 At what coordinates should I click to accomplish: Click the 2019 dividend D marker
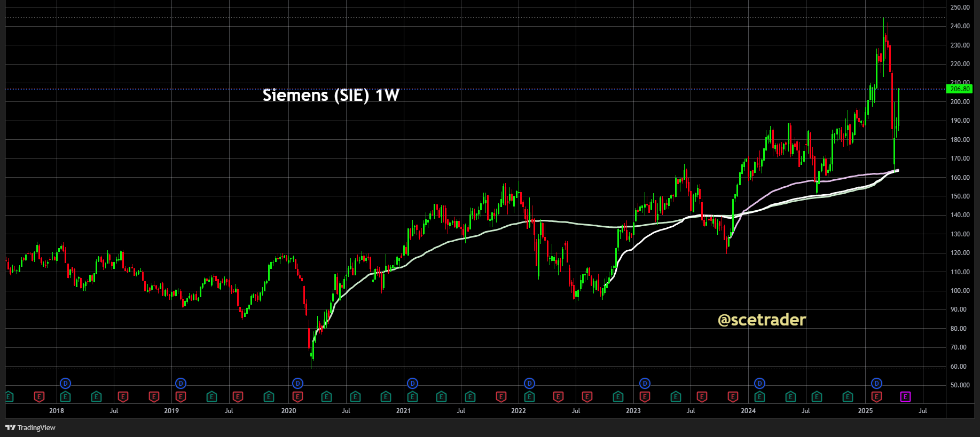[181, 383]
